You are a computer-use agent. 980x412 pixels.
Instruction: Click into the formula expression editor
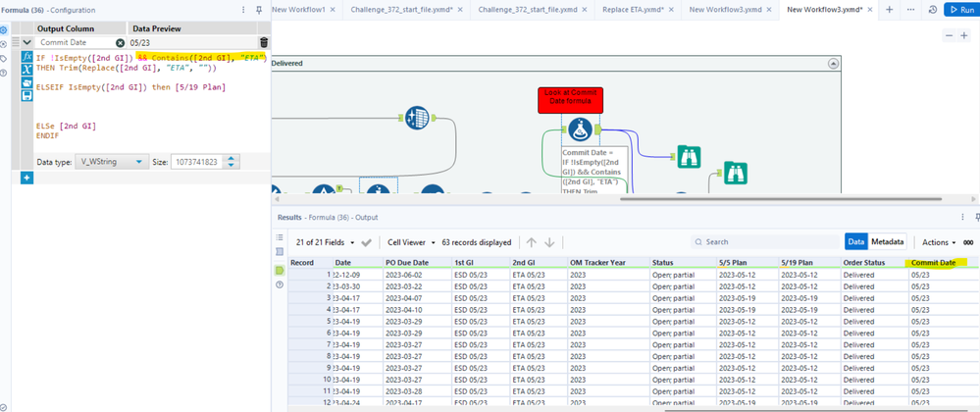tap(152, 100)
